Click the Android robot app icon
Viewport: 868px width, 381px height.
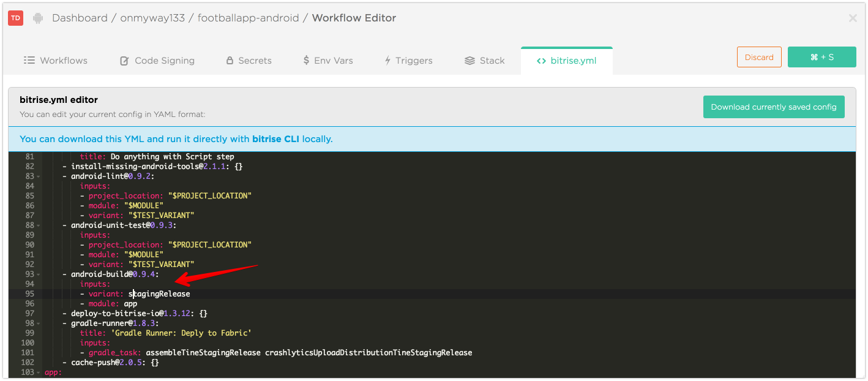point(38,18)
